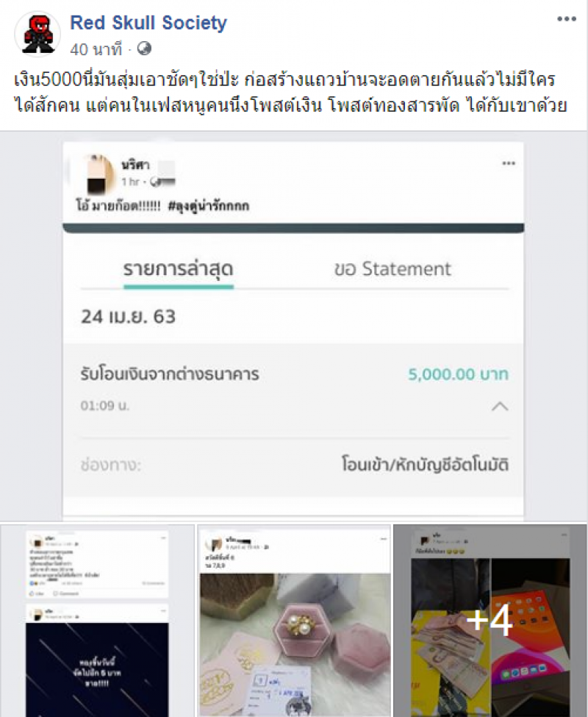Open the pearl ring photo thumbnail
Image resolution: width=588 pixels, height=717 pixels.
294,621
